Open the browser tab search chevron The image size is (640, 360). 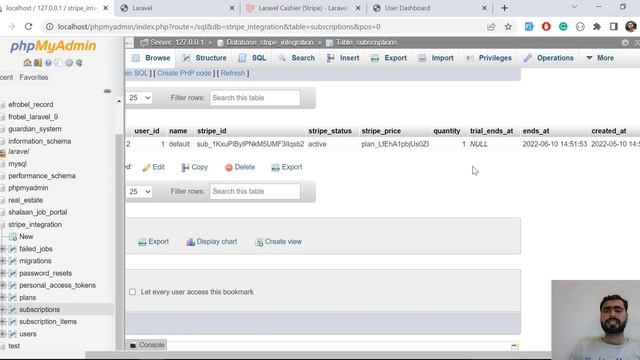pyautogui.click(x=574, y=7)
